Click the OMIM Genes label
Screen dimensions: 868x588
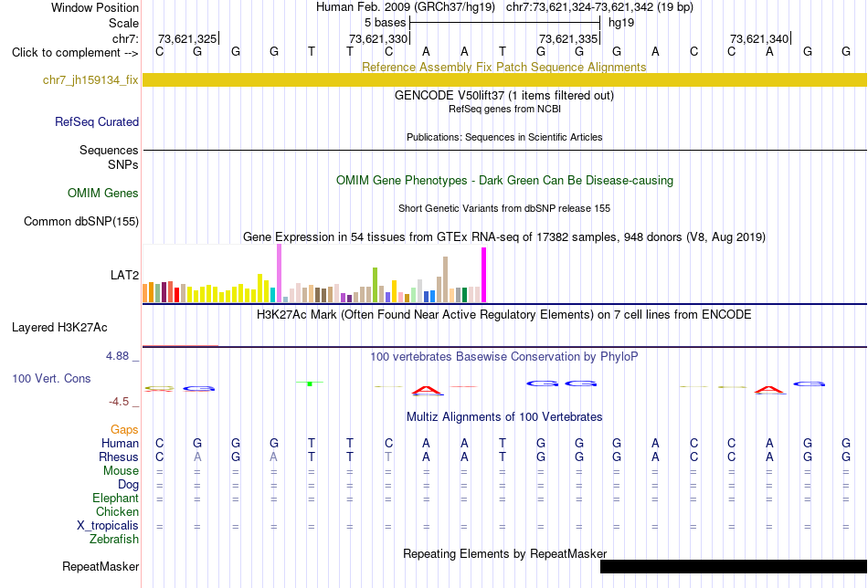[x=103, y=193]
